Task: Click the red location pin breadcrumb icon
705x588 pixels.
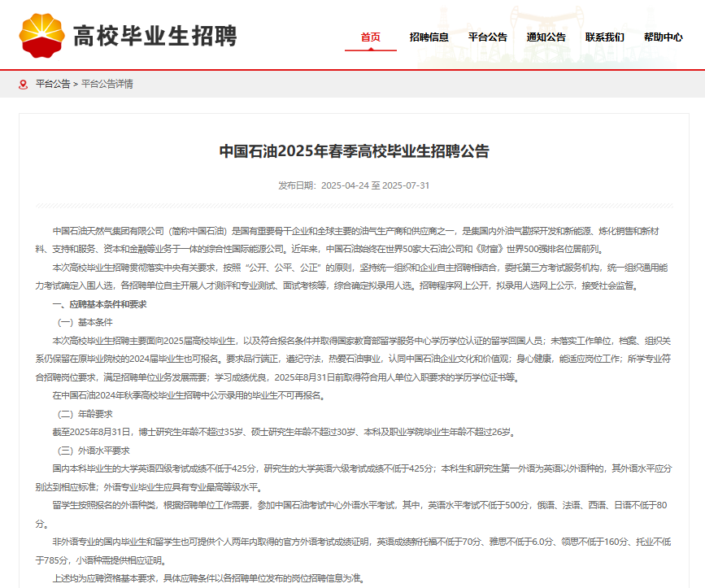Action: tap(23, 84)
